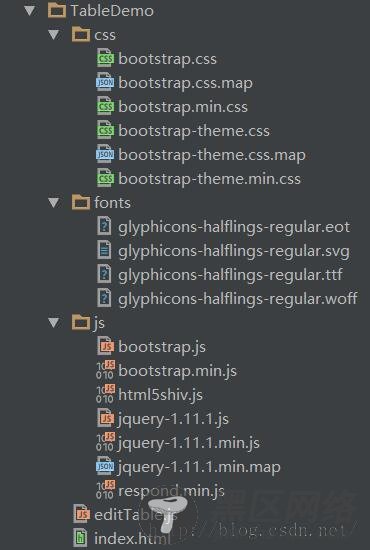Collapse the TableDemo root folder arrow
The width and height of the screenshot is (370, 550).
coord(31,11)
